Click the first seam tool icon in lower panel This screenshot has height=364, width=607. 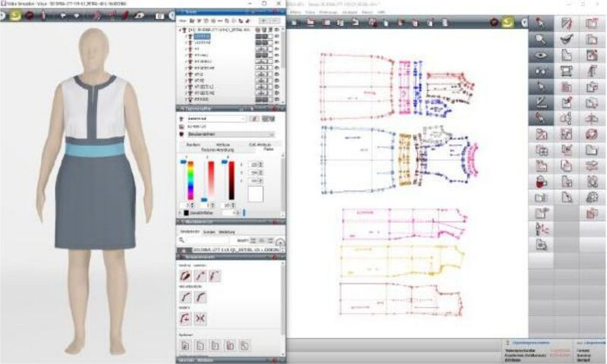[185, 278]
